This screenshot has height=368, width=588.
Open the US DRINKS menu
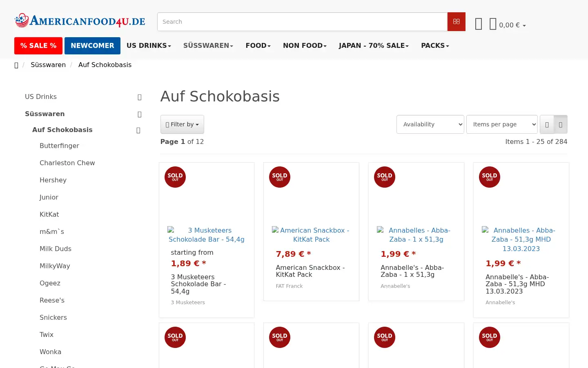pos(149,45)
